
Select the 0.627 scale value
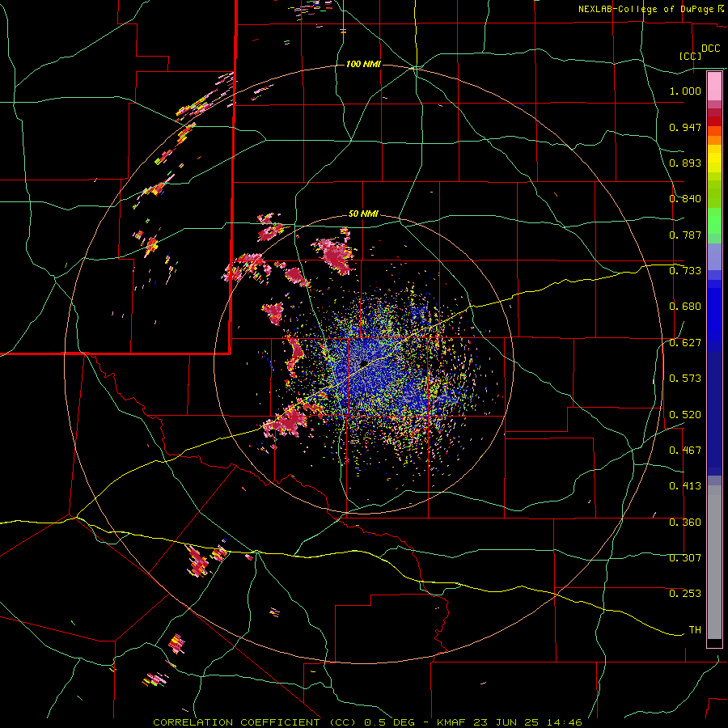pyautogui.click(x=685, y=343)
